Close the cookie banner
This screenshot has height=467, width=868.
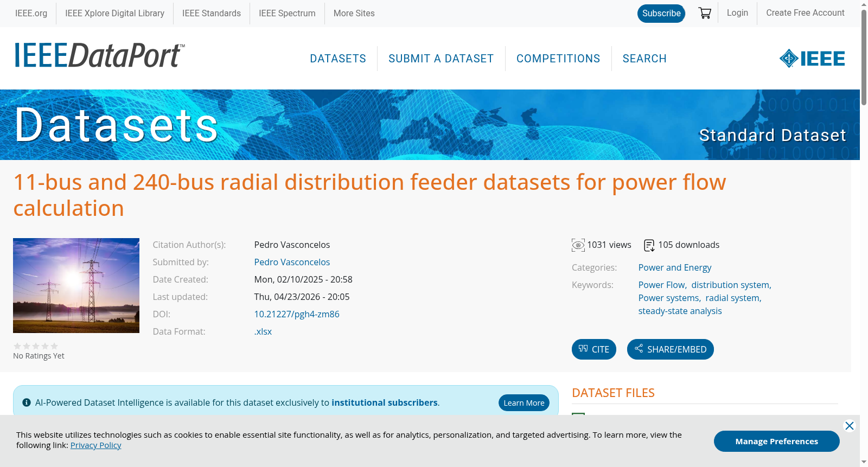pyautogui.click(x=850, y=426)
